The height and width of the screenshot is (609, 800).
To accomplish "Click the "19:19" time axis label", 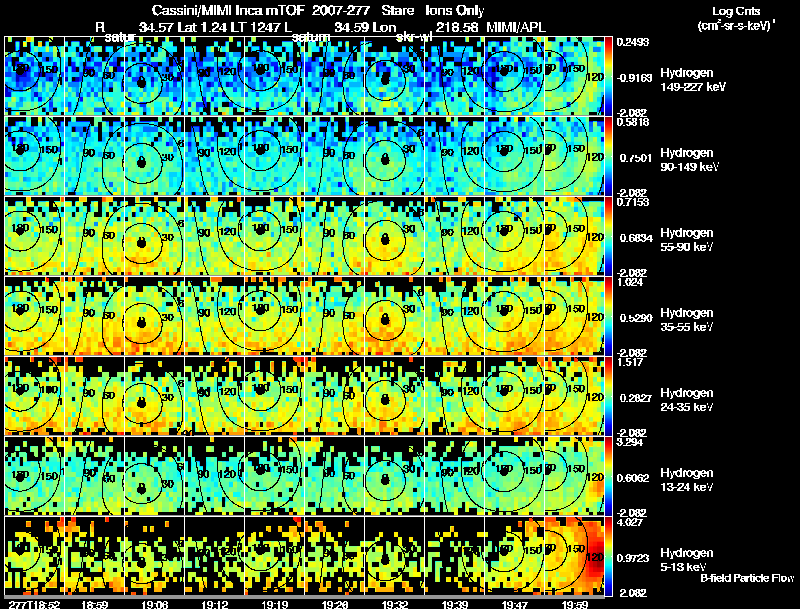I will pyautogui.click(x=275, y=604).
